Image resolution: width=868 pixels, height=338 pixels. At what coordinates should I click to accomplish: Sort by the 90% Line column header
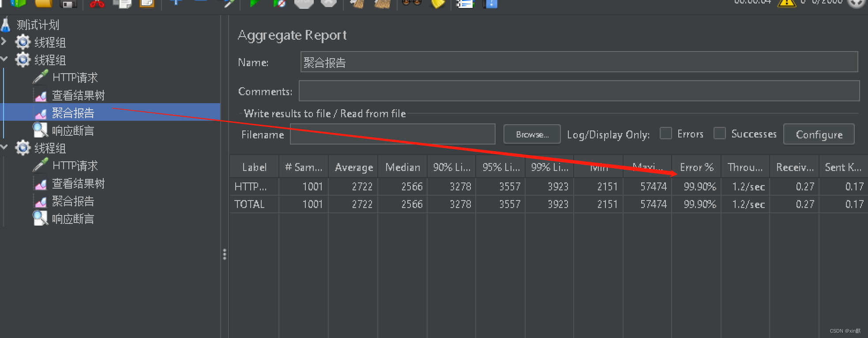[451, 167]
